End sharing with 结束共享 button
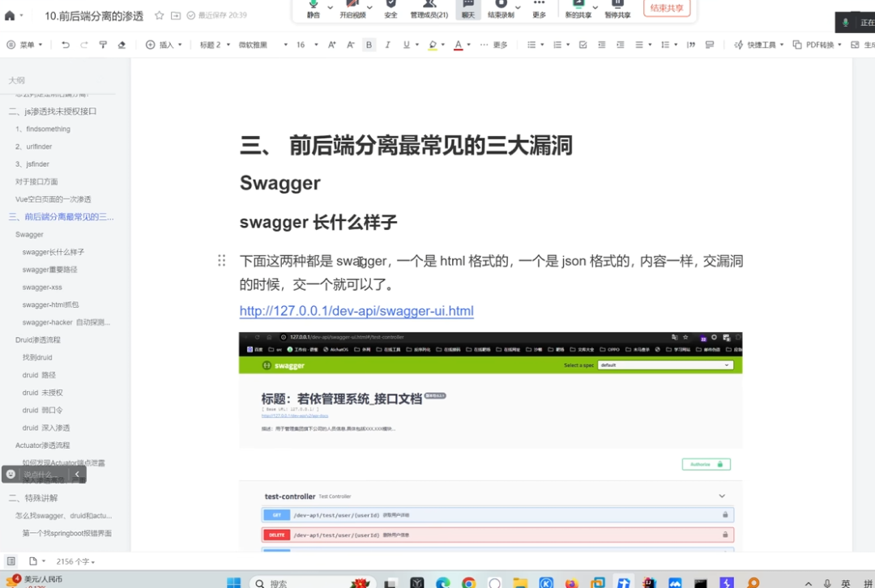 (666, 8)
